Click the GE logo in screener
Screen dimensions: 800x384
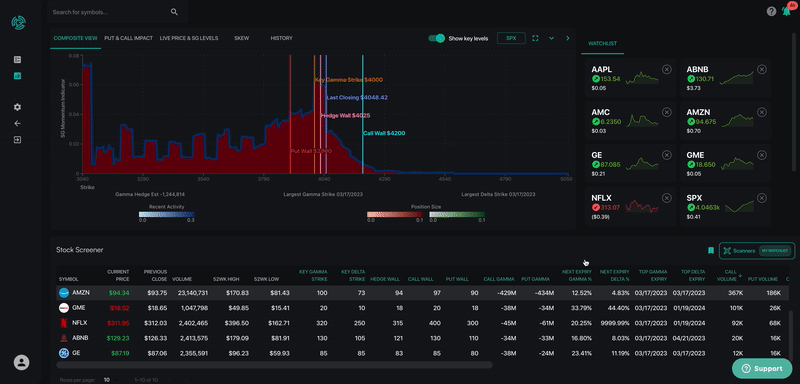point(64,353)
